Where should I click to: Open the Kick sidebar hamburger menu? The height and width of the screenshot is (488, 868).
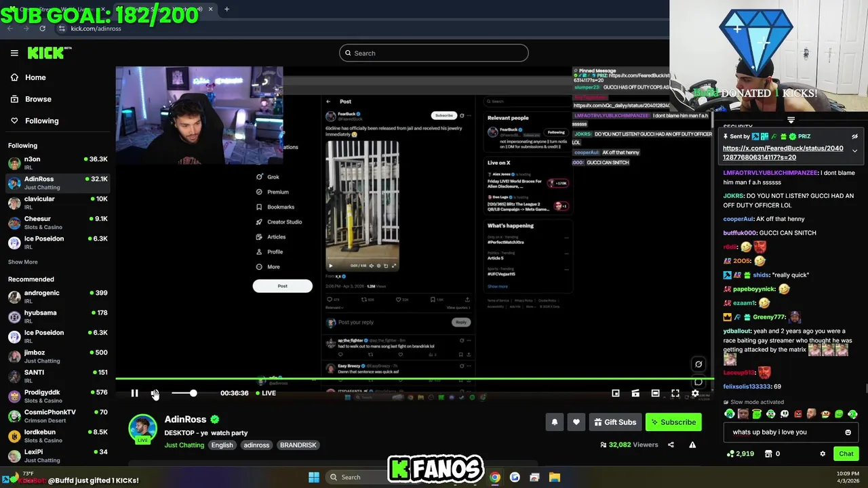14,53
